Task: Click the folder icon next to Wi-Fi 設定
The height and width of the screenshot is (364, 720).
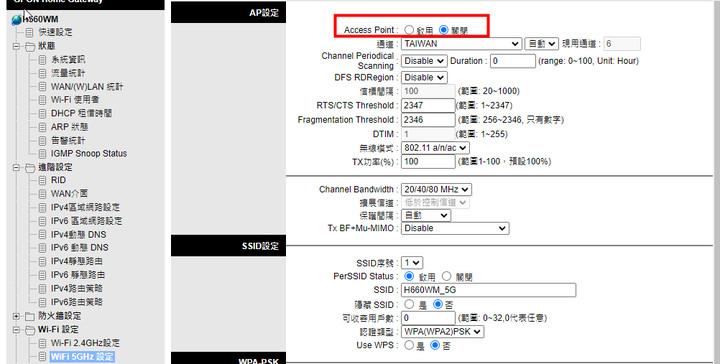Action: coord(30,330)
